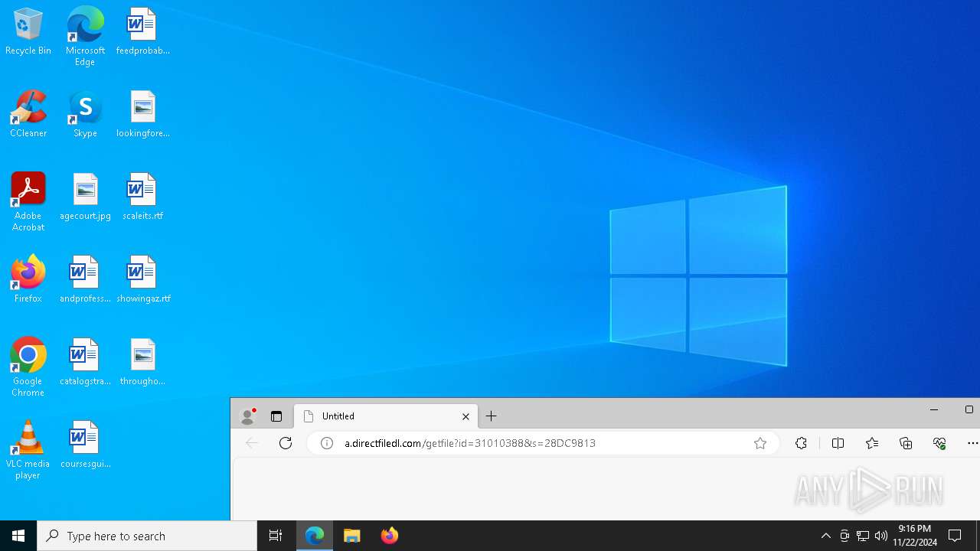This screenshot has width=980, height=551.
Task: Open network status tray icon
Action: (x=863, y=536)
